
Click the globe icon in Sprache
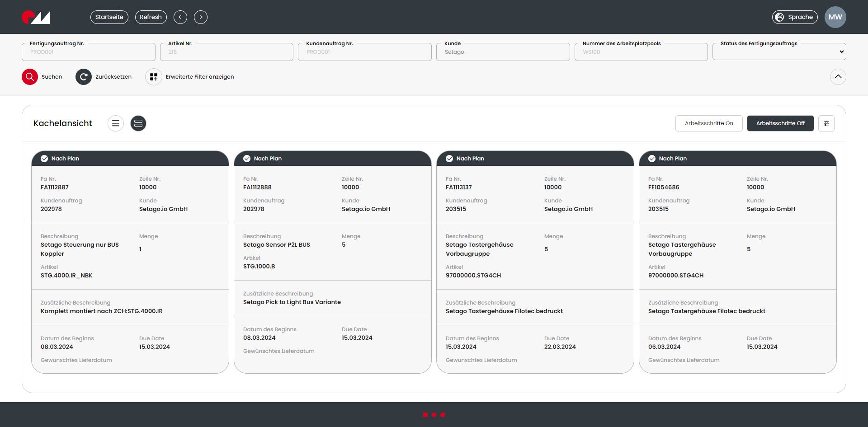tap(779, 17)
